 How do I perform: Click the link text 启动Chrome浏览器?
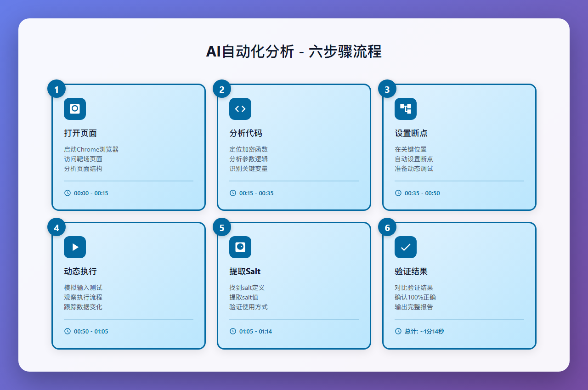[91, 149]
